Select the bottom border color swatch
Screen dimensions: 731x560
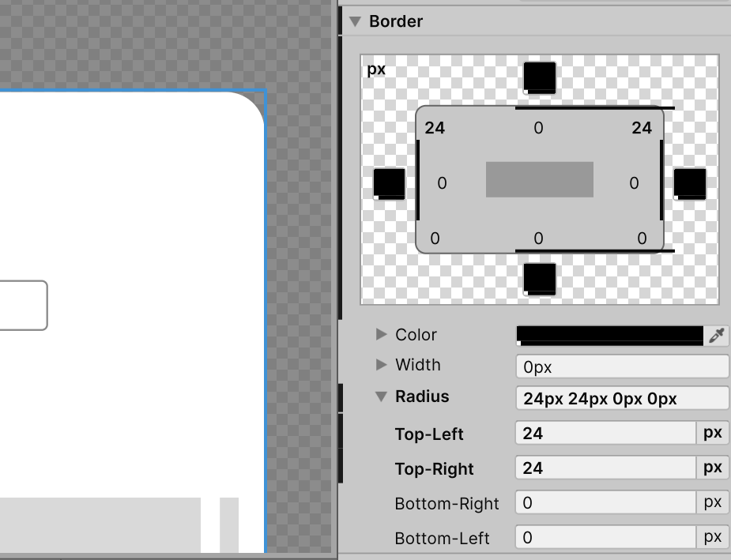(540, 279)
